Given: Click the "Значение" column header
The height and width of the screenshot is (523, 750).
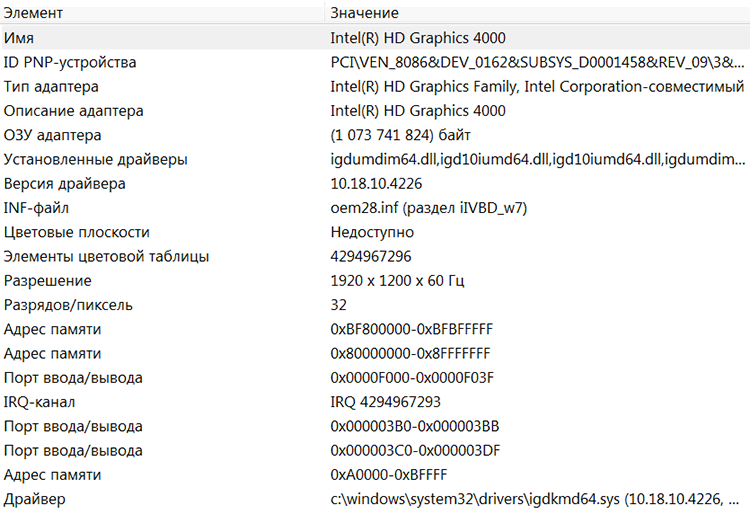Looking at the screenshot, I should pyautogui.click(x=364, y=13).
